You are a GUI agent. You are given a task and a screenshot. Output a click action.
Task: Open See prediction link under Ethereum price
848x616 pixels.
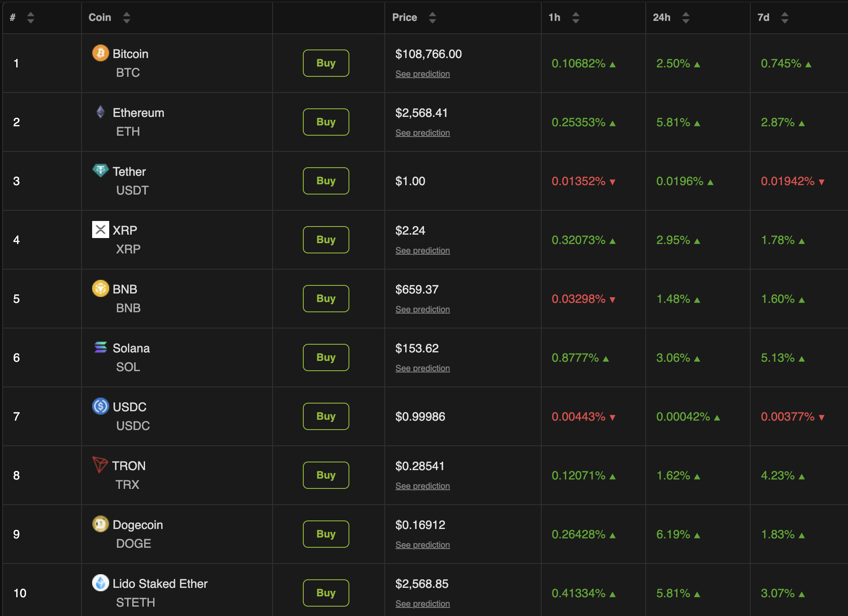[422, 133]
